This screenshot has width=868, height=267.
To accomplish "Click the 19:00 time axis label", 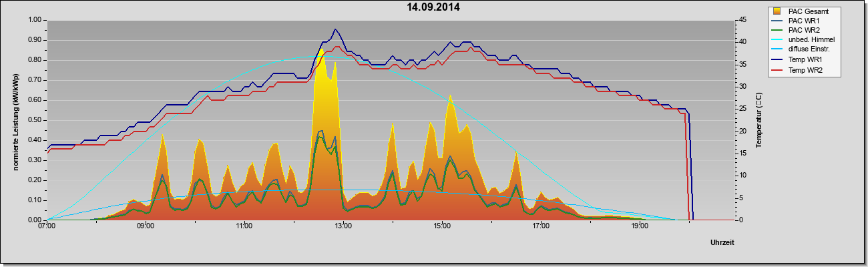I will click(x=640, y=226).
